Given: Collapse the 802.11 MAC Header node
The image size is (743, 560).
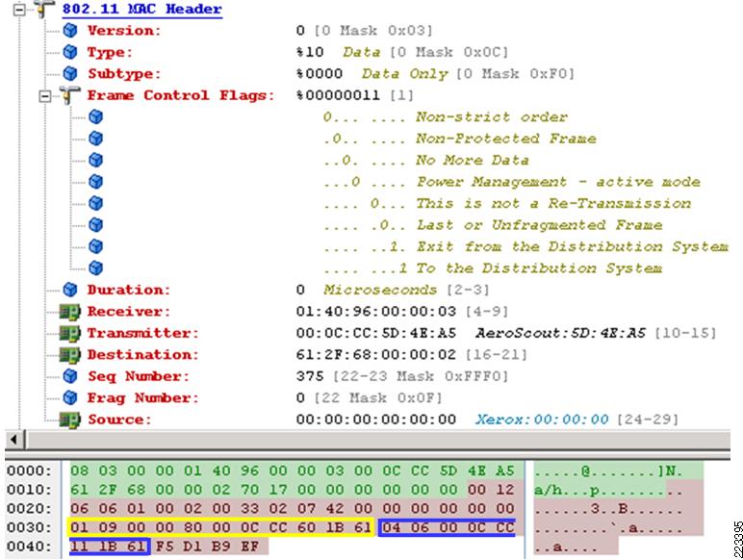Looking at the screenshot, I should coord(19,10).
